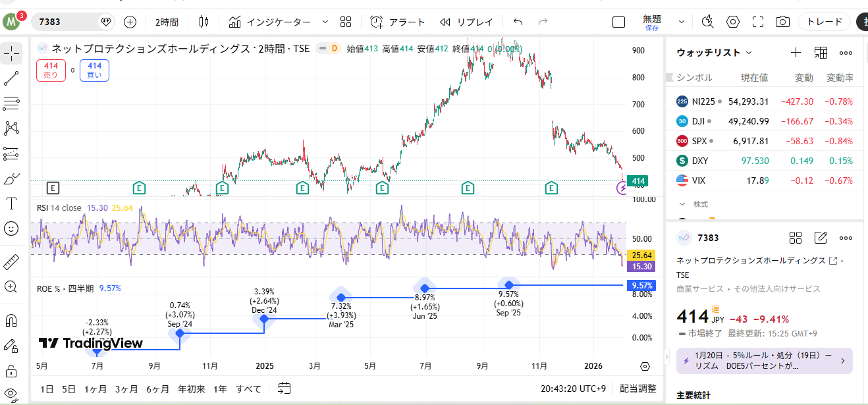Toggle hide all drawings eye icon
The width and height of the screenshot is (868, 405).
(x=11, y=394)
